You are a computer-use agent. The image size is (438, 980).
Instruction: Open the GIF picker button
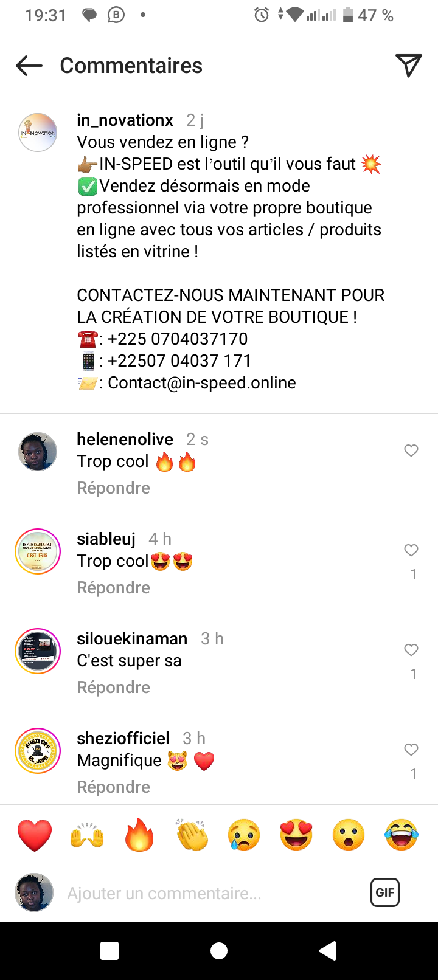click(x=385, y=892)
